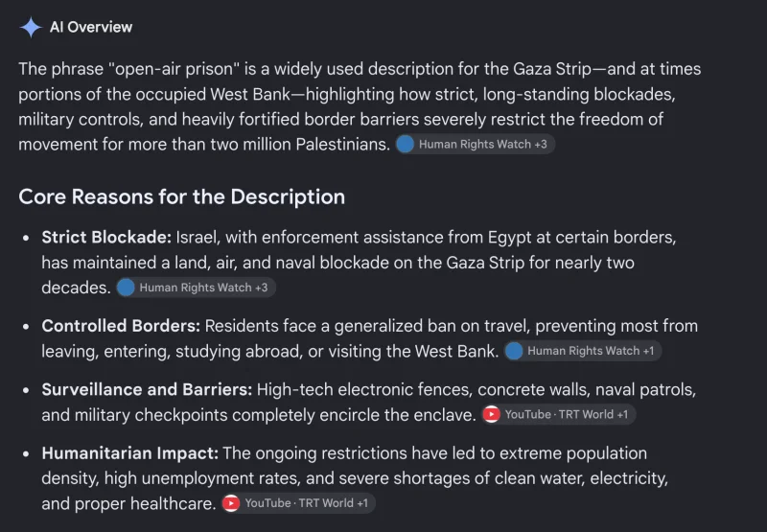This screenshot has height=532, width=767.
Task: Open the YouTube TRT World chip after 'proper healthcare'
Action: pyautogui.click(x=298, y=503)
